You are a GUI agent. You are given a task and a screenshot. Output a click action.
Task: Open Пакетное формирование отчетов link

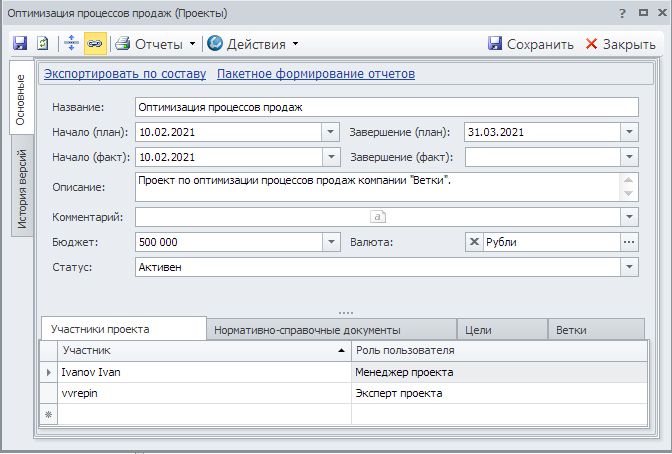[x=315, y=74]
